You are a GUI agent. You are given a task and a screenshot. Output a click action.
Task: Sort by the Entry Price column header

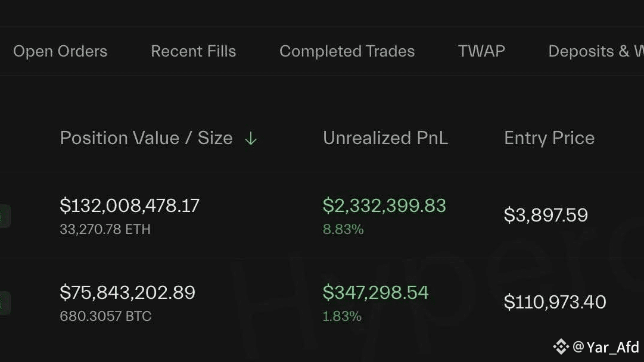pos(549,138)
